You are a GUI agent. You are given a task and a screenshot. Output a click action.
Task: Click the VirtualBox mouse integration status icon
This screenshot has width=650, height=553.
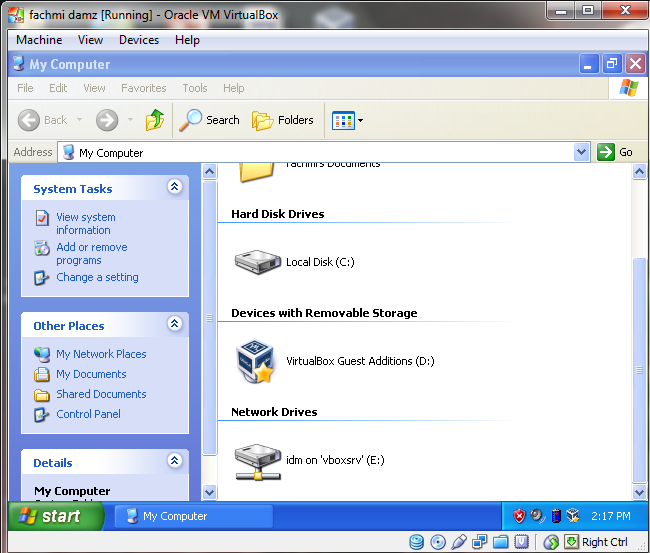click(x=551, y=542)
